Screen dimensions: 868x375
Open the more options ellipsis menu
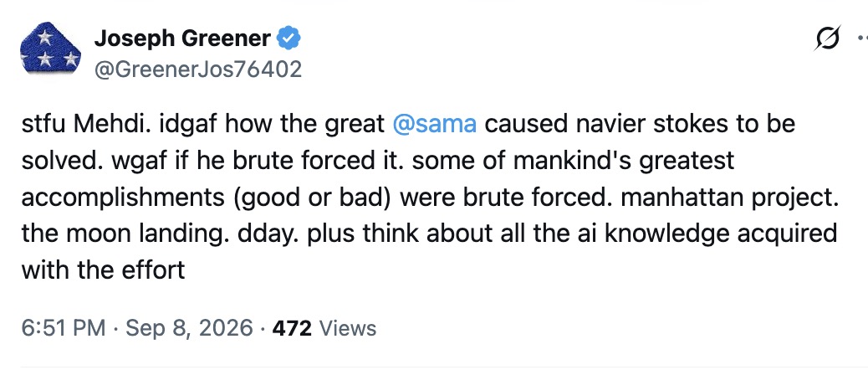862,39
